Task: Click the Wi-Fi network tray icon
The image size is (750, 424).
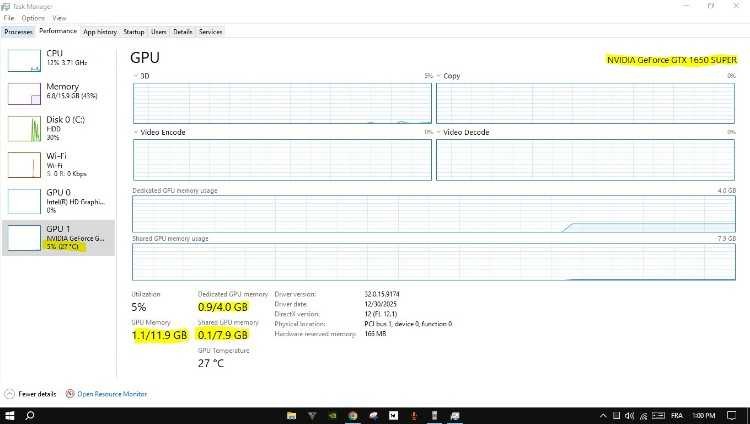Action: pos(643,416)
